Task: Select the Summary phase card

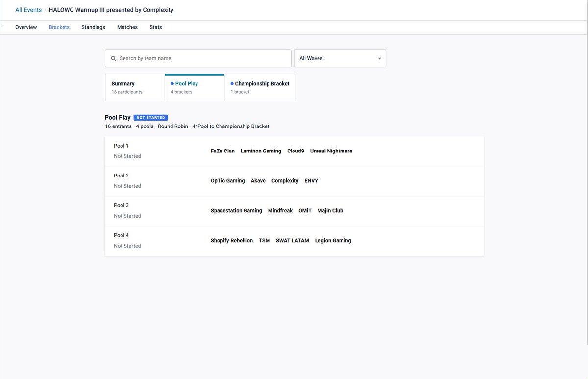Action: [x=135, y=87]
